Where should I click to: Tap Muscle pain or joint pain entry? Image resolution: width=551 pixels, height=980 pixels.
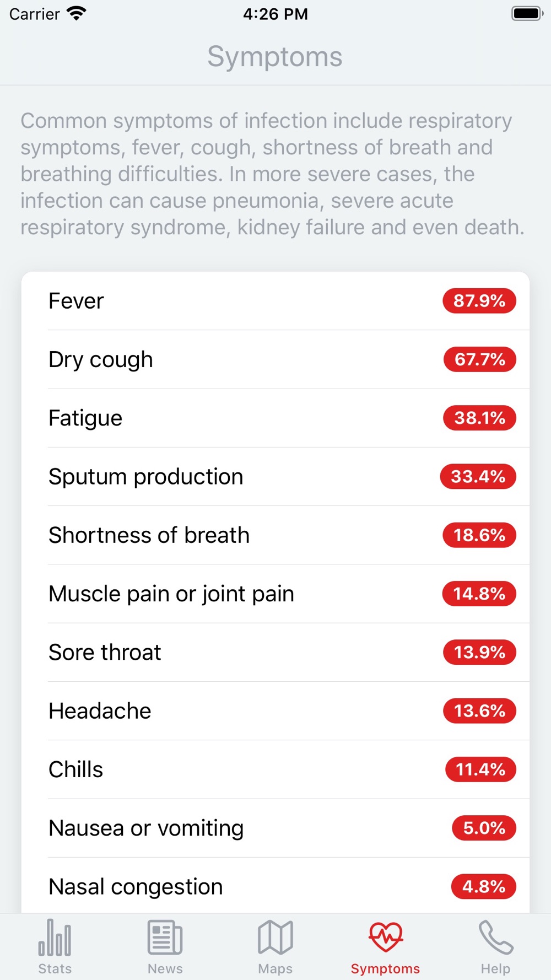pyautogui.click(x=275, y=594)
